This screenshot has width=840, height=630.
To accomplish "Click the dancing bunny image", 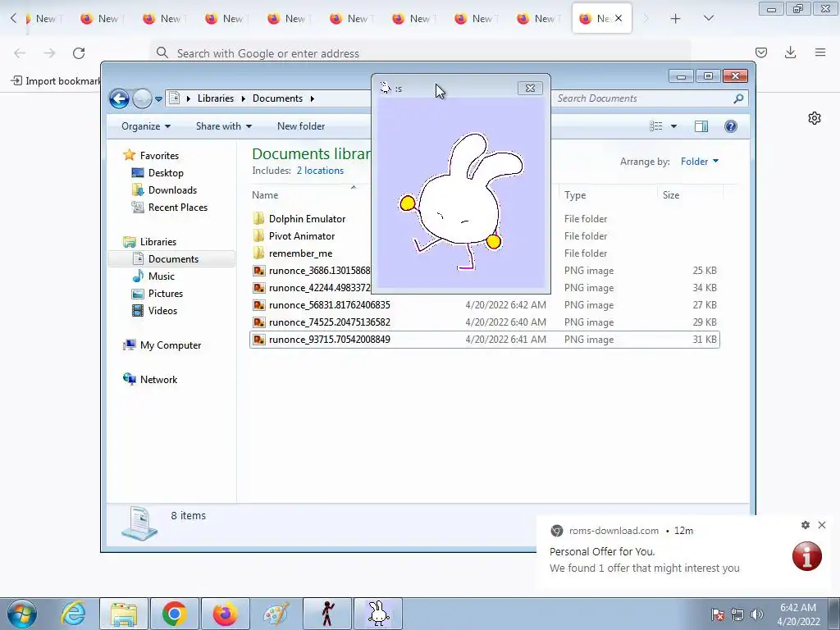I will 461,201.
